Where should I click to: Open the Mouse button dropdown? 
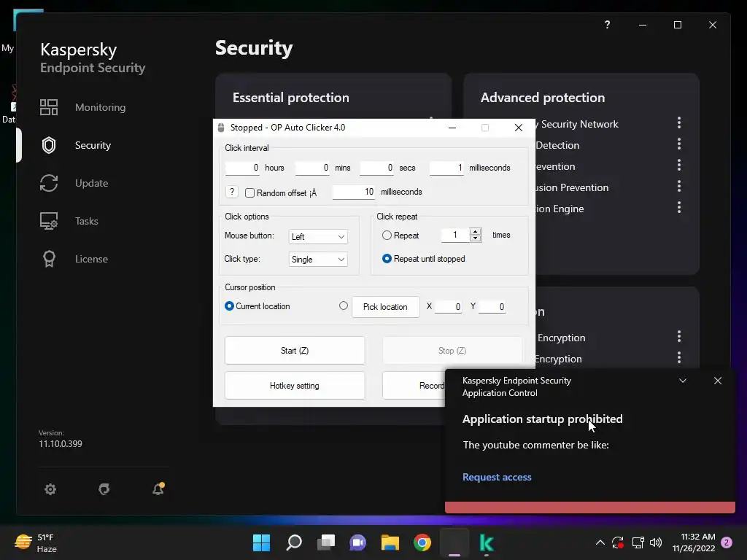318,237
